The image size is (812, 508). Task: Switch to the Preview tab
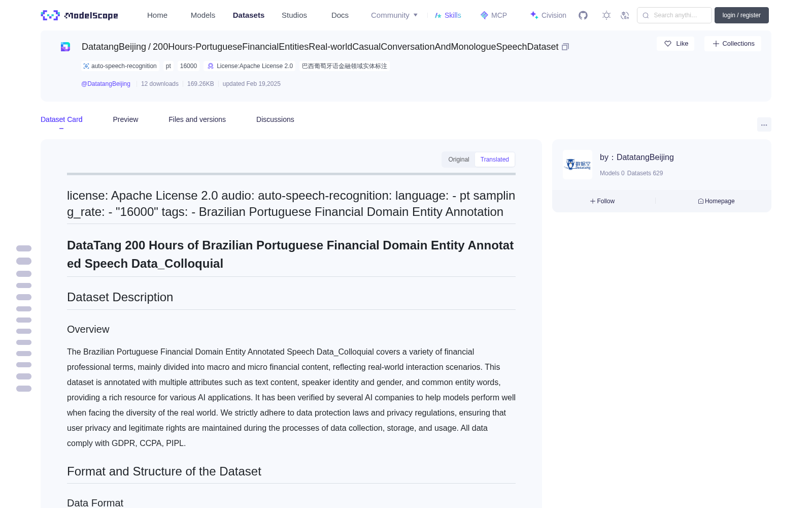125,119
